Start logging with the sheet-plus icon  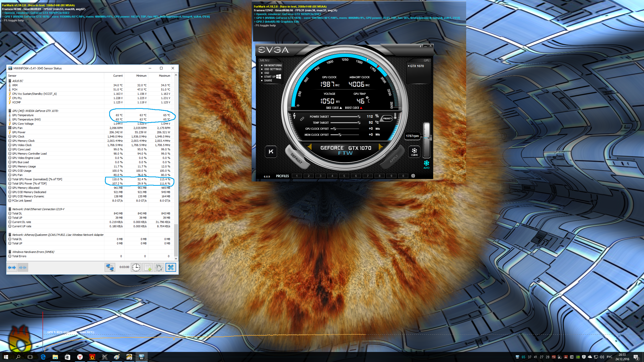[x=147, y=267]
